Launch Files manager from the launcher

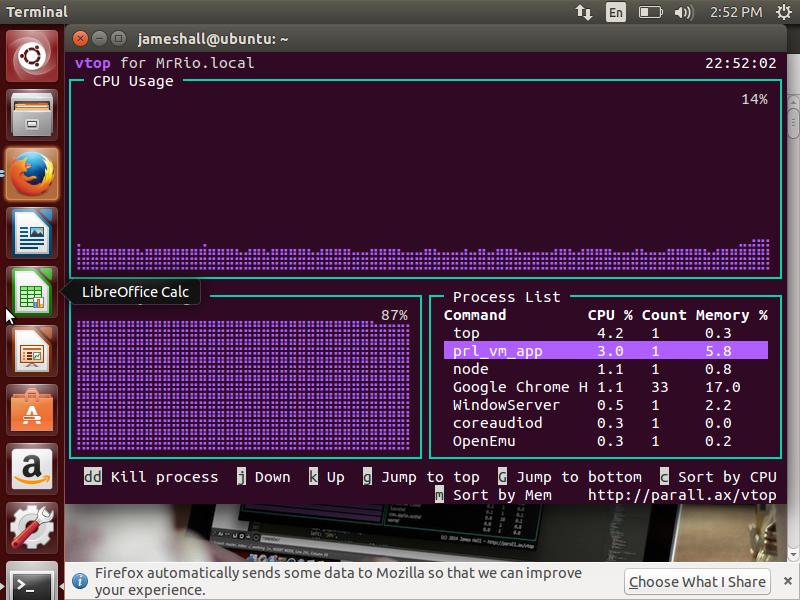(32, 116)
